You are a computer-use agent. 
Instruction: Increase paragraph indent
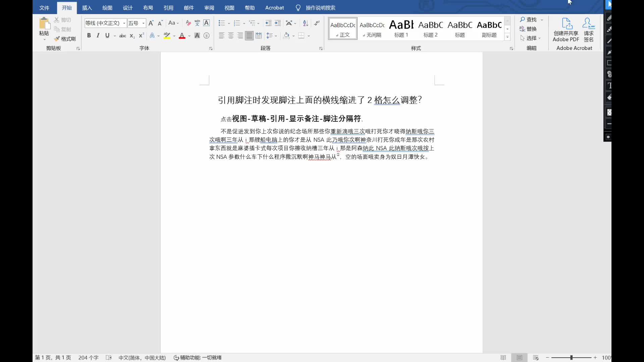278,23
